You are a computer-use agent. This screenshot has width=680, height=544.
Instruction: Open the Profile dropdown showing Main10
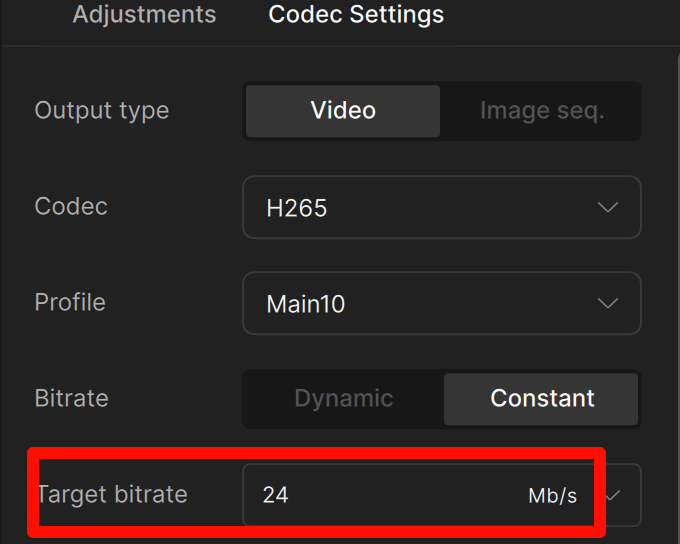click(x=441, y=303)
